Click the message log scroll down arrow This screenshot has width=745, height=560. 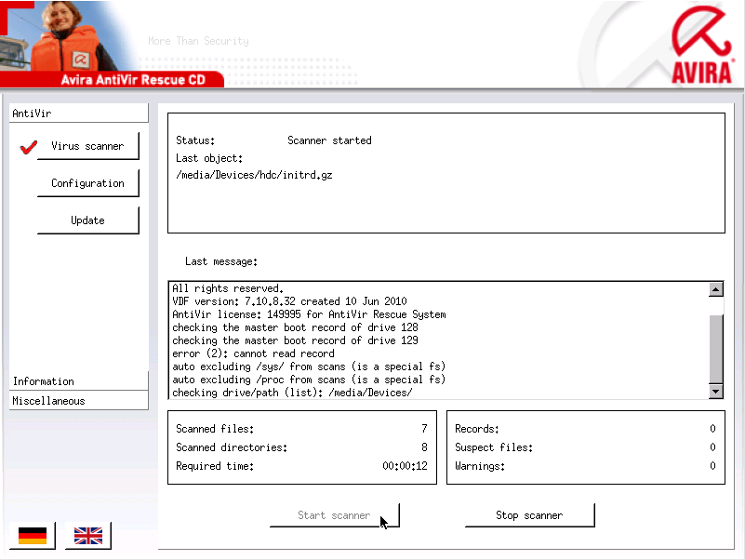715,392
